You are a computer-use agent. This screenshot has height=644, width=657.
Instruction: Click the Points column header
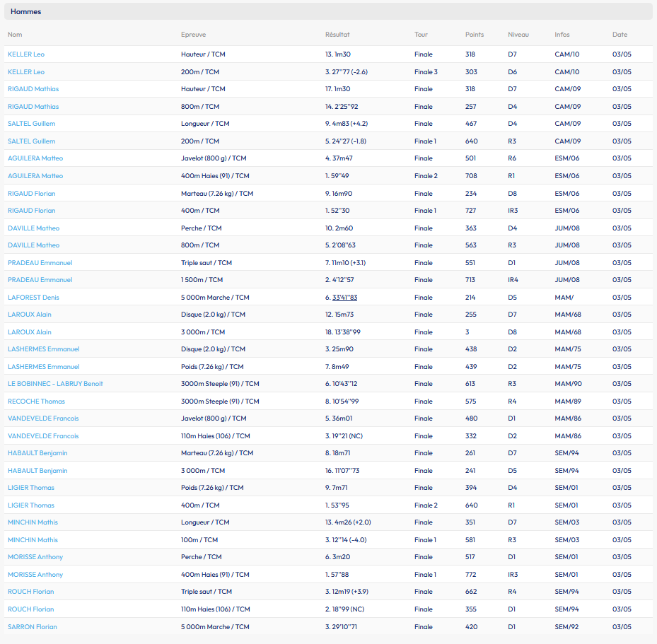coord(475,35)
